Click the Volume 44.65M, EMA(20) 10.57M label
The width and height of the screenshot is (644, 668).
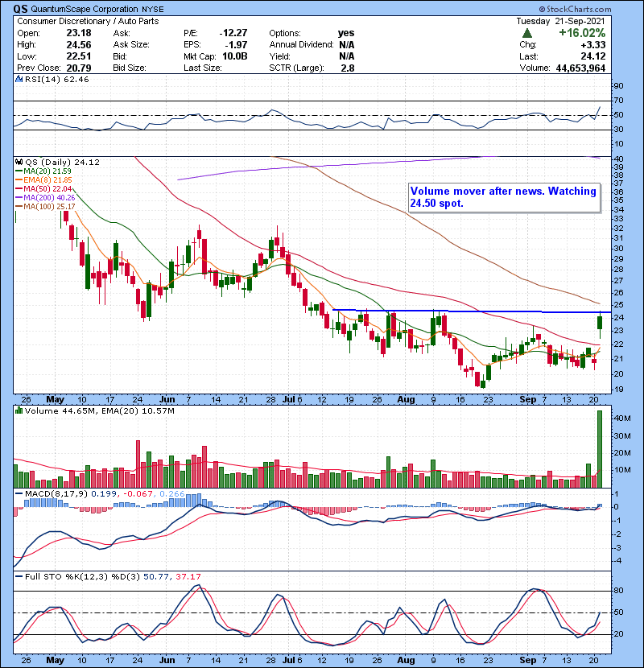[x=99, y=410]
